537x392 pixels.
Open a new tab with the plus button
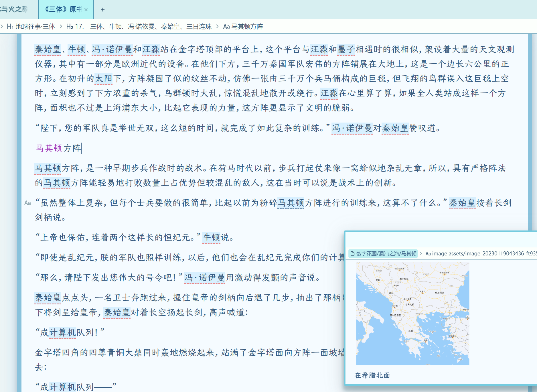[x=102, y=9]
